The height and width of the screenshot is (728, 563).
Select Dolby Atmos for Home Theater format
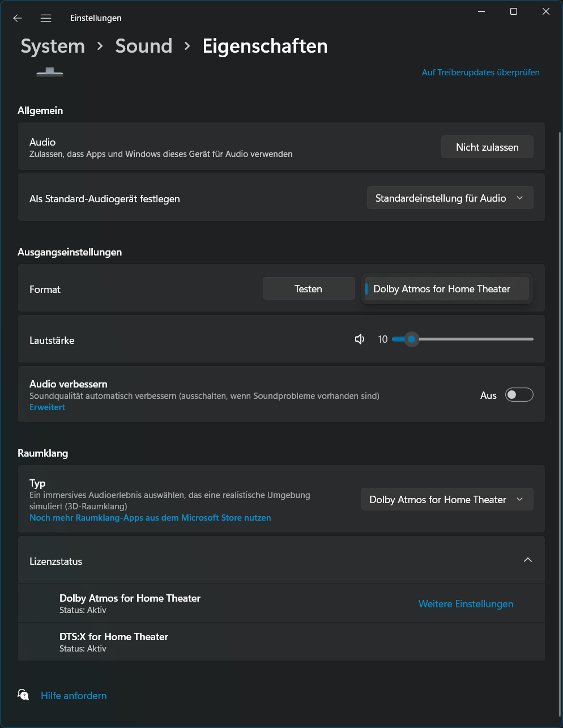point(446,289)
